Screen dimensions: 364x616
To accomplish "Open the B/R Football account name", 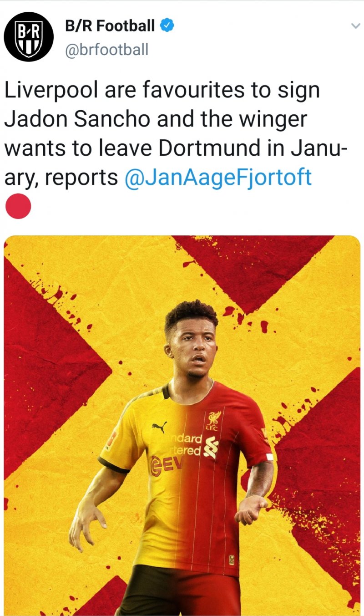I will point(110,26).
